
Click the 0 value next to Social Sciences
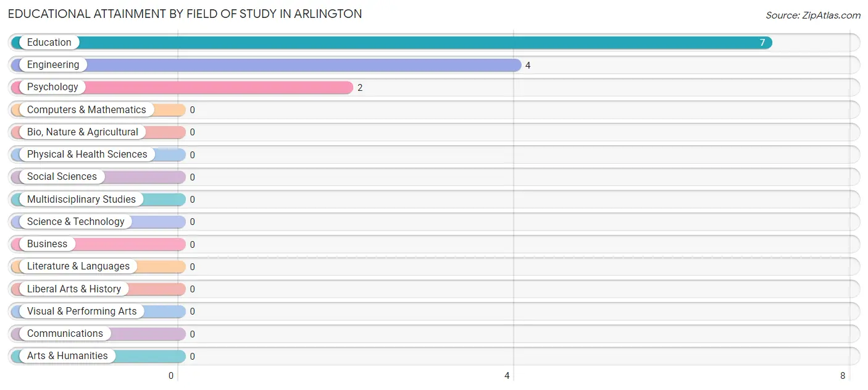(192, 177)
